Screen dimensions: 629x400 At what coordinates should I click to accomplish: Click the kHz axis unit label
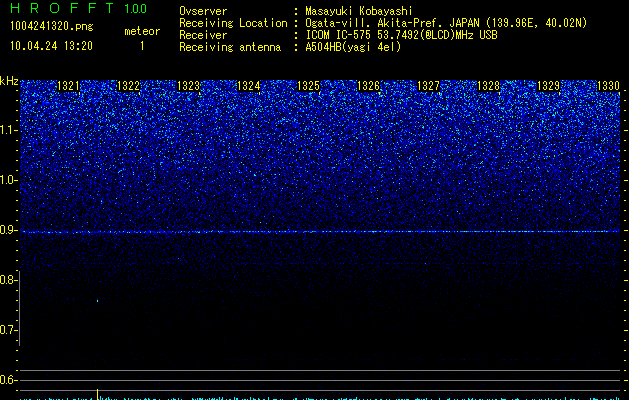(x=9, y=81)
